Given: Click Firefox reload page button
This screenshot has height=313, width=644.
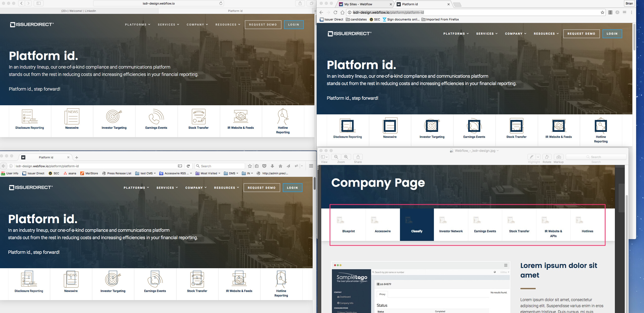Looking at the screenshot, I should (x=188, y=166).
